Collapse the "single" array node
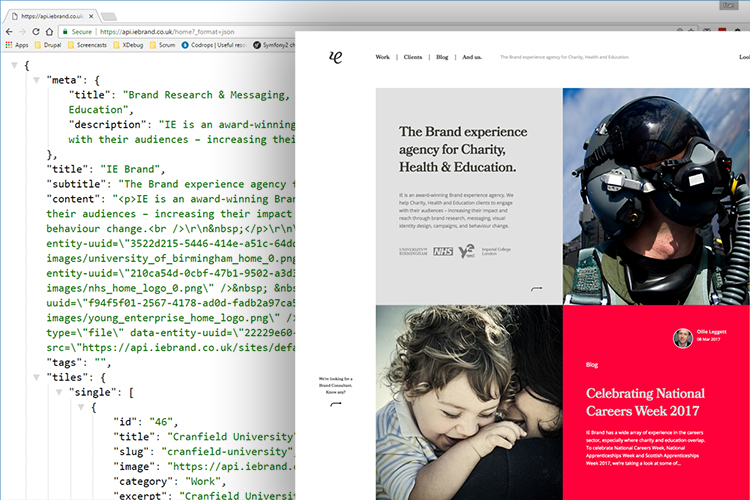Viewport: 750px width, 500px height. [x=59, y=392]
